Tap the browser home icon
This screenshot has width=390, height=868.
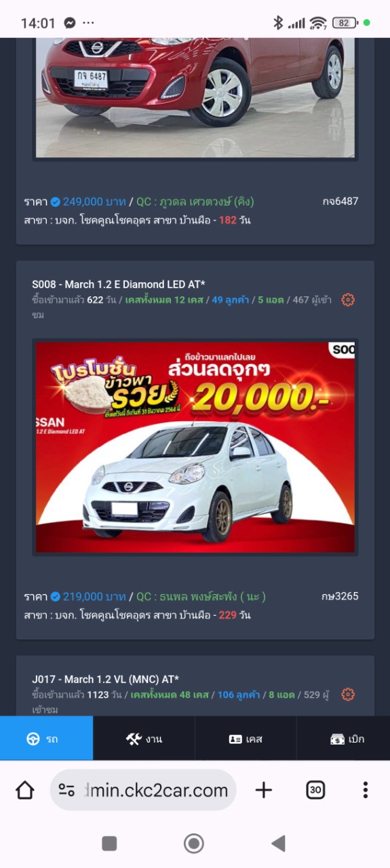pos(25,790)
